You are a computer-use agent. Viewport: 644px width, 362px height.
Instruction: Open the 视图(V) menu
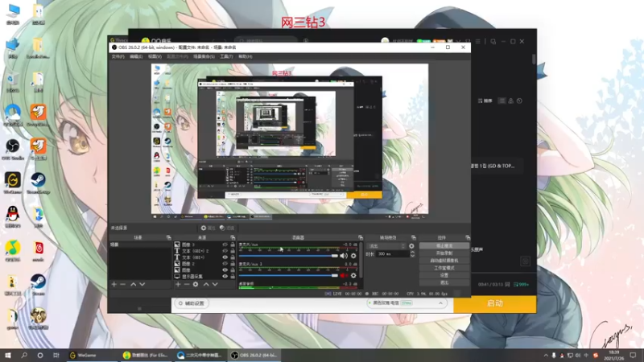[155, 56]
